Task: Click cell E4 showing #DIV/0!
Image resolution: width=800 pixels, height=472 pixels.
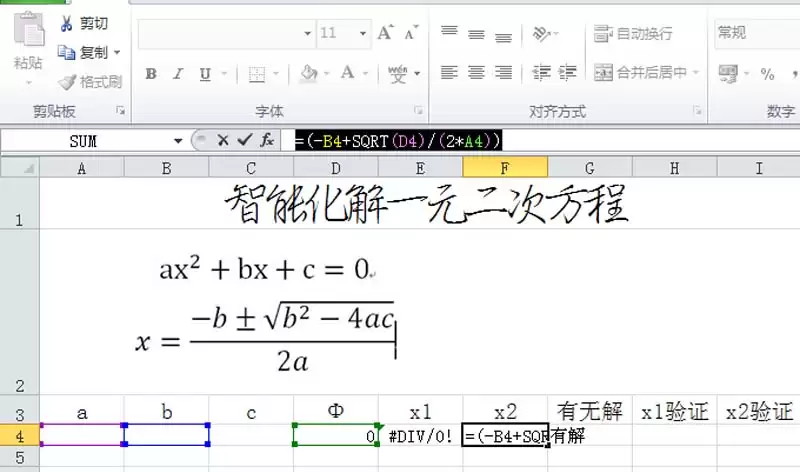Action: pos(421,435)
